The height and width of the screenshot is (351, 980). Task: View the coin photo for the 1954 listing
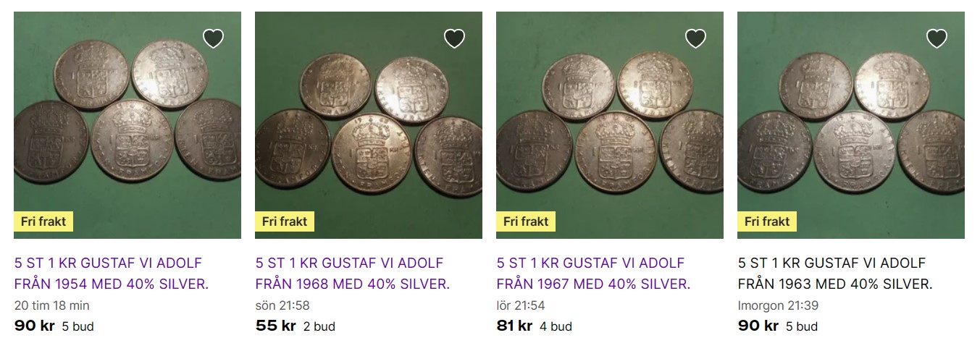coord(127,124)
